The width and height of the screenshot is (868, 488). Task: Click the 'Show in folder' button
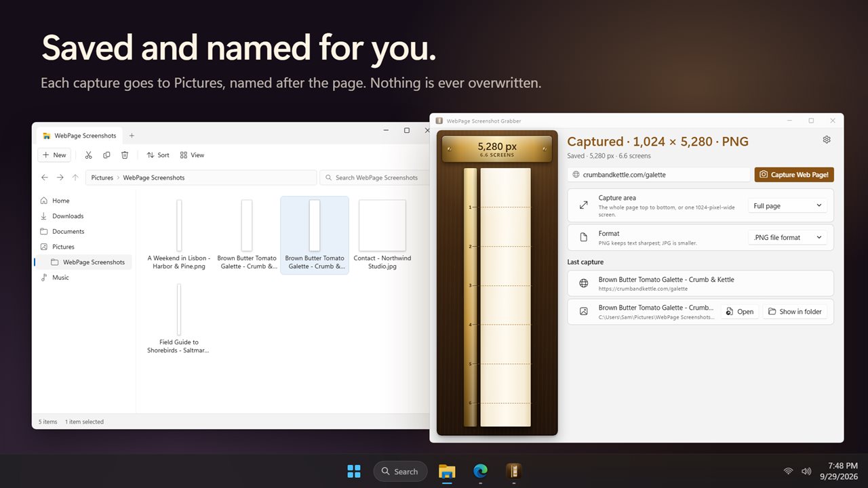(795, 312)
